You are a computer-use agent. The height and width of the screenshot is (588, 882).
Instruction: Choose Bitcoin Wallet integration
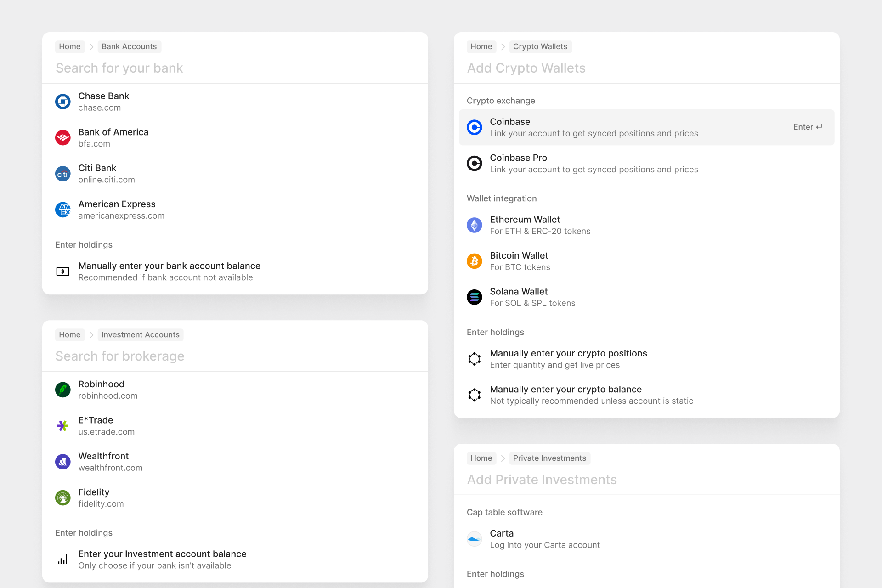(647, 261)
